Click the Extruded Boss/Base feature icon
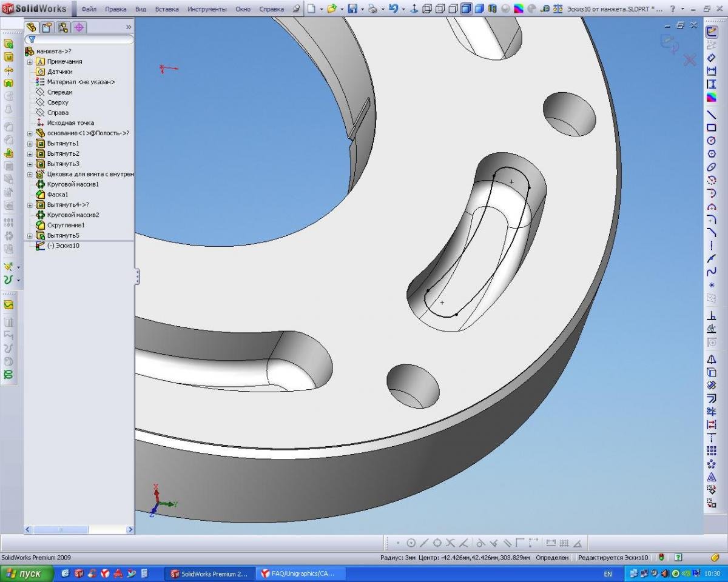This screenshot has width=728, height=582. (x=8, y=44)
